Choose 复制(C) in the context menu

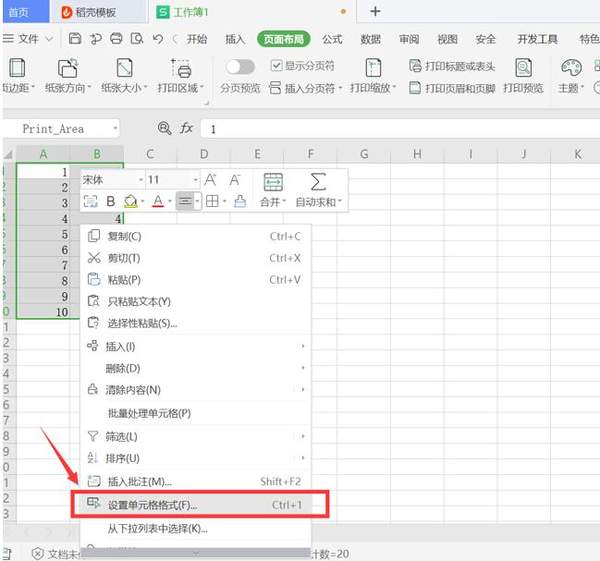point(124,236)
